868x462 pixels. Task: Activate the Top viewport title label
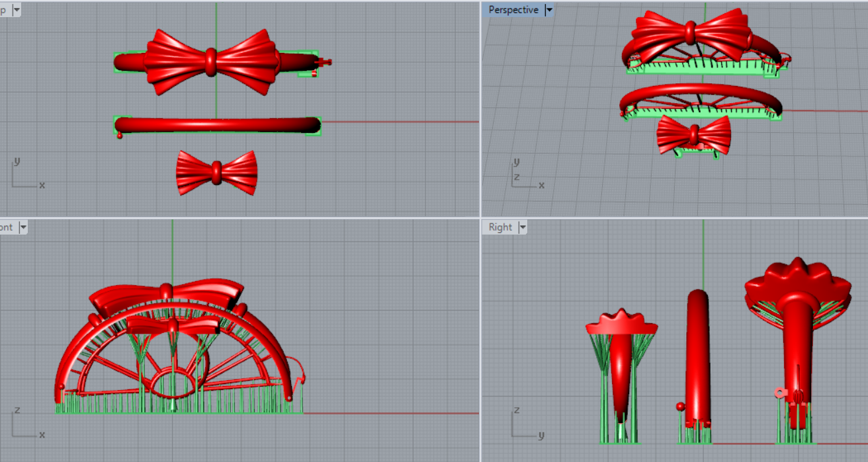click(4, 10)
